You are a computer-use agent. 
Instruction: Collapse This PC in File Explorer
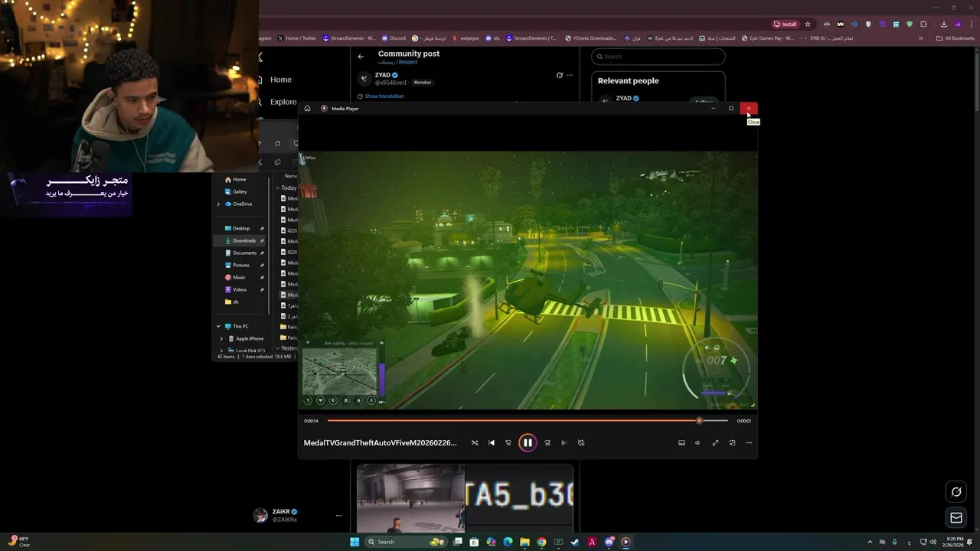[x=218, y=326]
